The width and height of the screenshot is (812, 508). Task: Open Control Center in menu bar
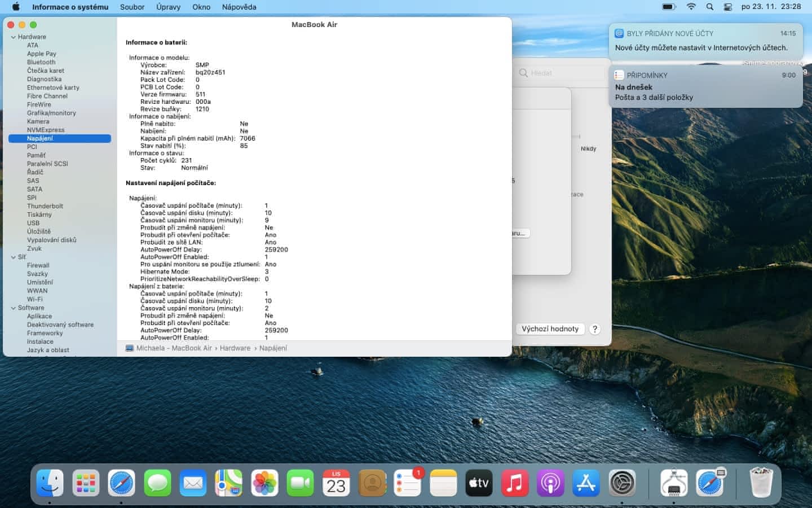click(727, 7)
